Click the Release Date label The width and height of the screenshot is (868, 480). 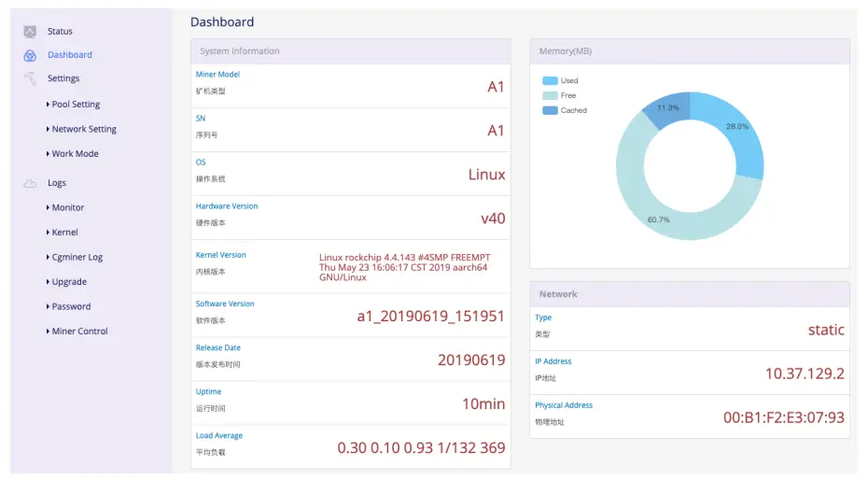click(x=217, y=348)
